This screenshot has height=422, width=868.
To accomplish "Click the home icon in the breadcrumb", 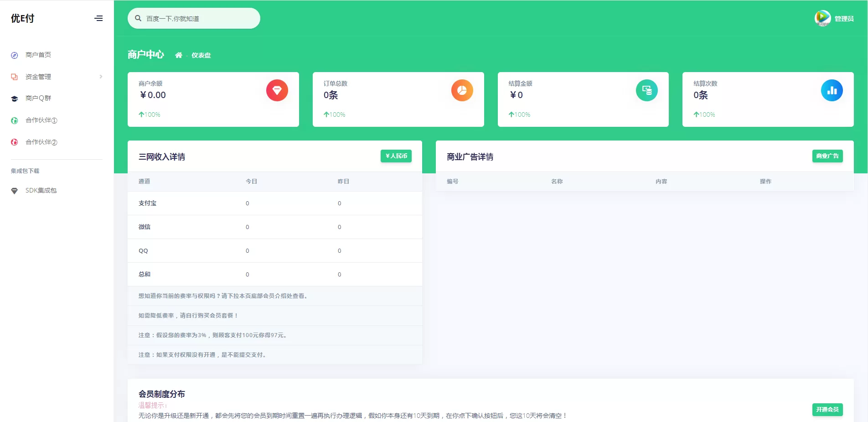I will pyautogui.click(x=179, y=55).
